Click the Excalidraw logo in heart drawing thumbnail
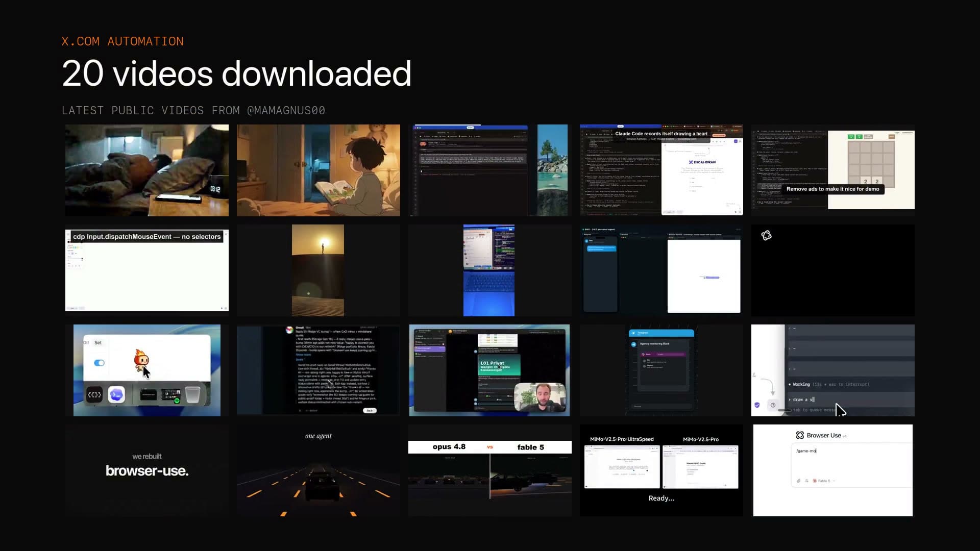Image resolution: width=980 pixels, height=551 pixels. (x=702, y=162)
